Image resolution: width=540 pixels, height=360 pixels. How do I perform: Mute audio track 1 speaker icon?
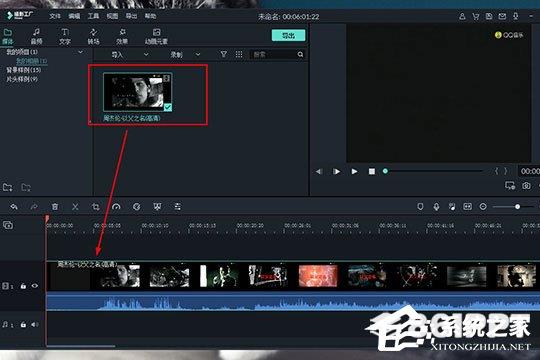point(34,325)
